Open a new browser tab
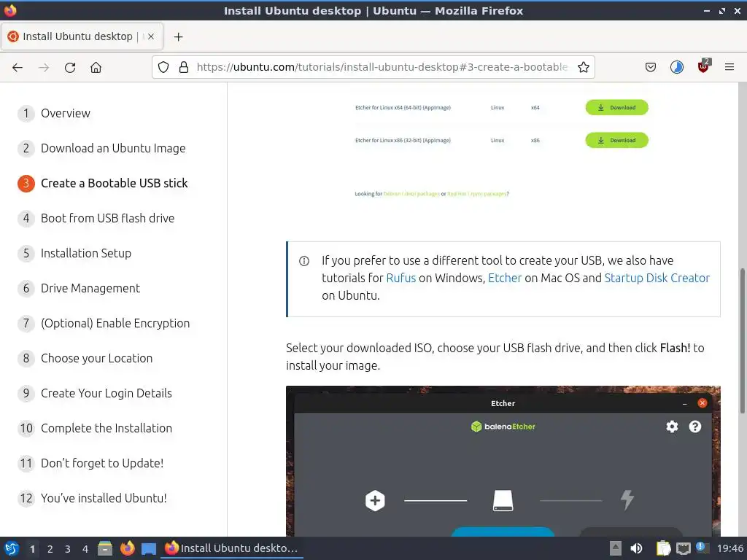The image size is (747, 560). click(178, 36)
